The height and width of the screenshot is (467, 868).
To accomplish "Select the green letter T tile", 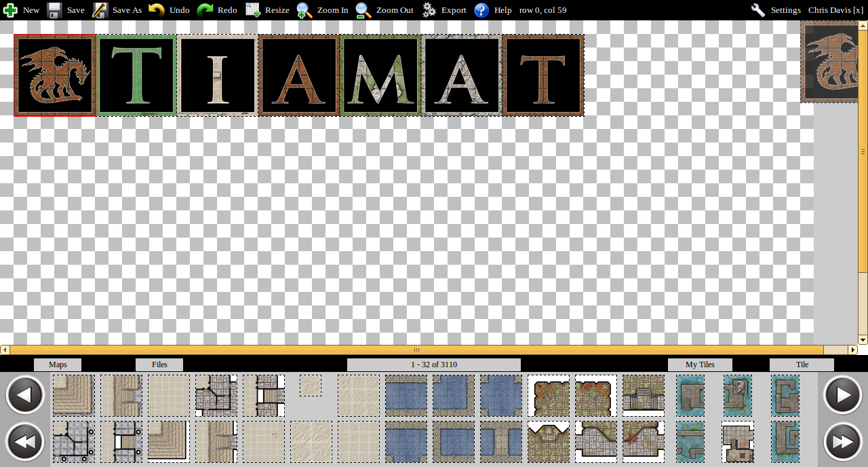I will (x=136, y=75).
